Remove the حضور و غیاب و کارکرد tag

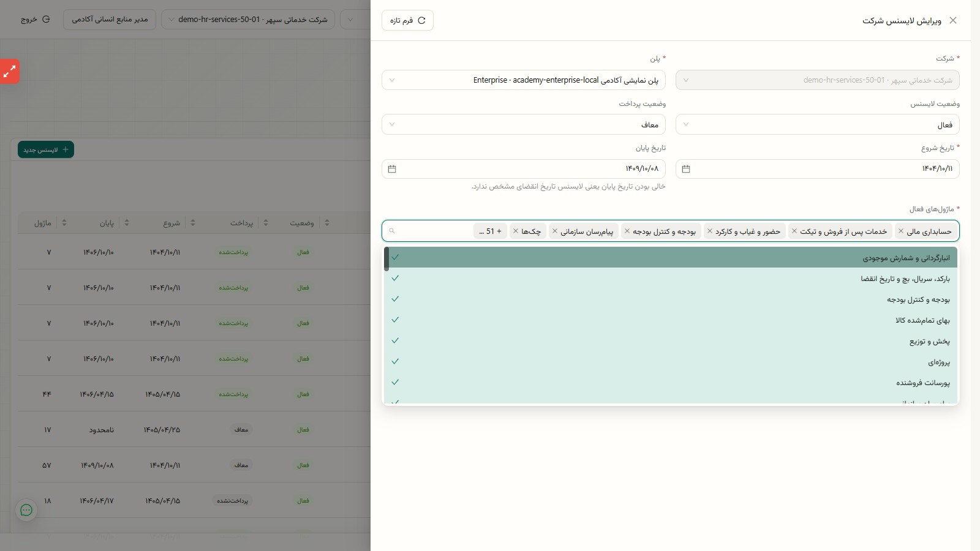(x=710, y=231)
